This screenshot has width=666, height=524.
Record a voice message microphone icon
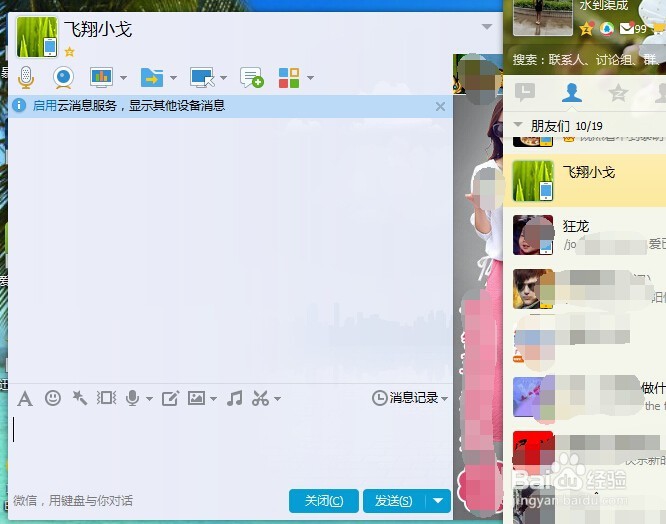point(133,398)
